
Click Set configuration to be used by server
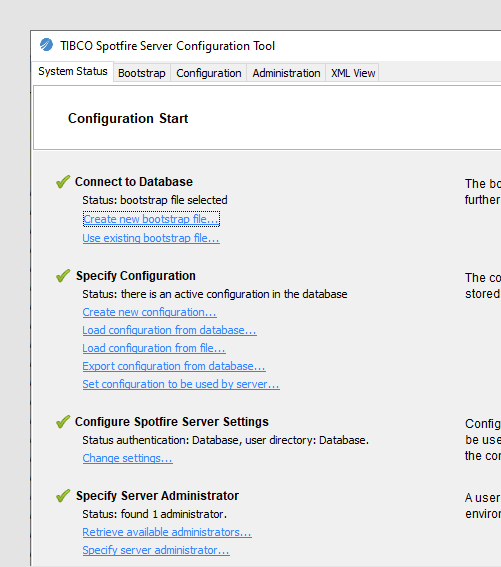pyautogui.click(x=181, y=384)
